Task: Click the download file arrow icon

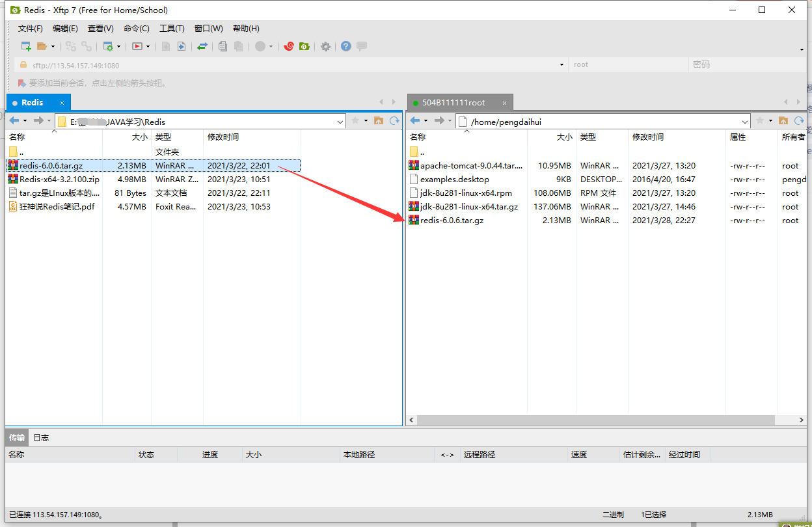Action: coord(182,46)
